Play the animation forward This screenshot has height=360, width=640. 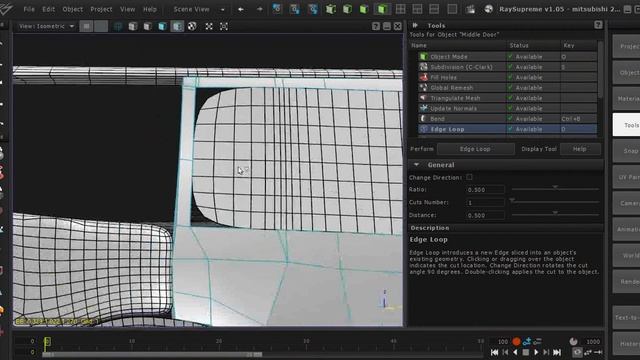coord(536,352)
